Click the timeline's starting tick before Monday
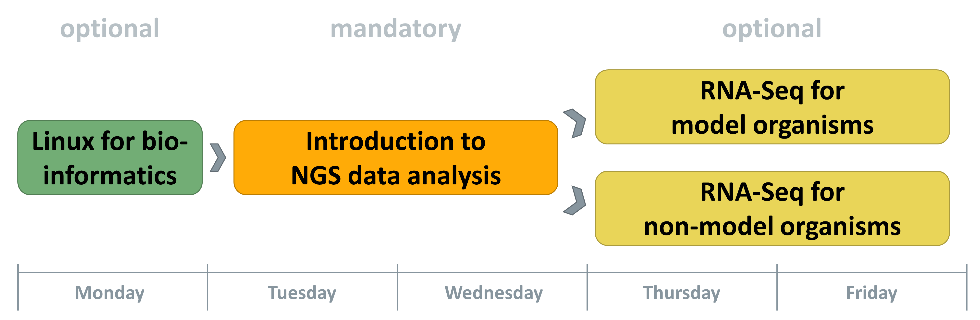The image size is (980, 320). 18,287
